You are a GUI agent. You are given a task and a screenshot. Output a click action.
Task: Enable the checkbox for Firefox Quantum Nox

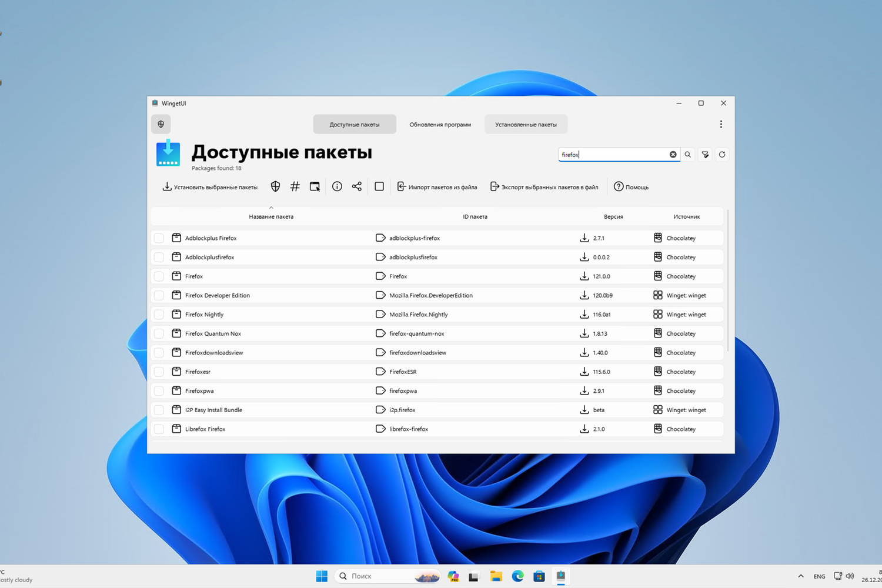[x=159, y=333]
